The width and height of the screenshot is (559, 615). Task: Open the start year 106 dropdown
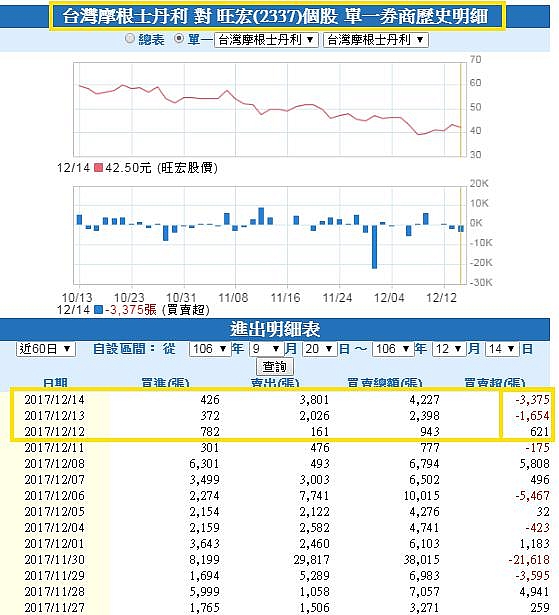point(209,348)
